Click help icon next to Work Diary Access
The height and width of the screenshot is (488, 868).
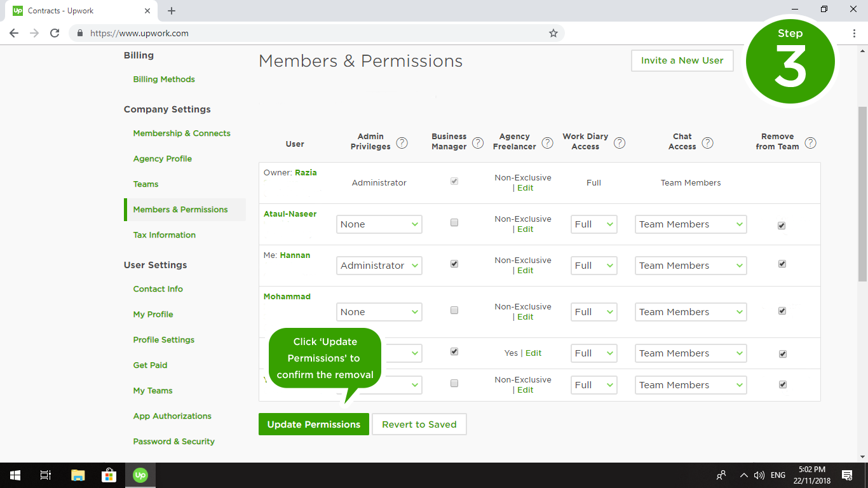(619, 143)
